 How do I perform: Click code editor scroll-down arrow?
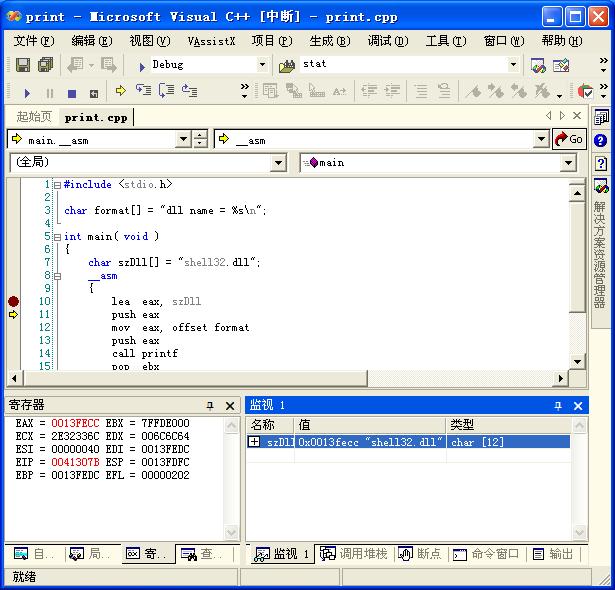click(577, 362)
